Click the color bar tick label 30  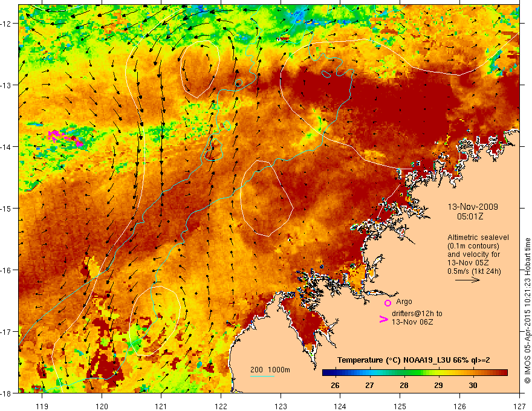473,385
